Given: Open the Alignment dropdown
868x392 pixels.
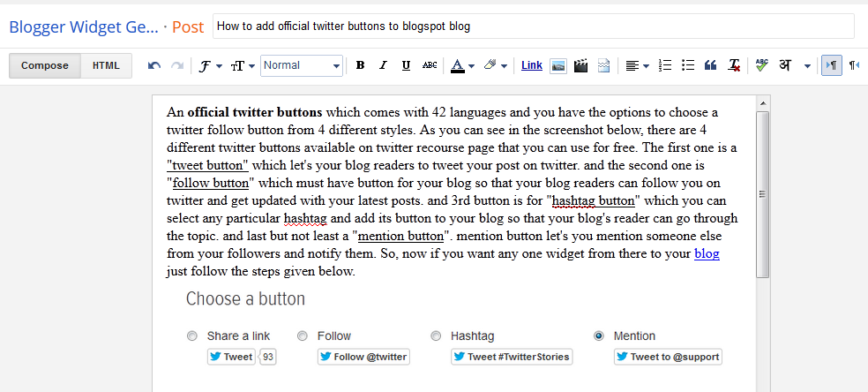Looking at the screenshot, I should tap(637, 66).
